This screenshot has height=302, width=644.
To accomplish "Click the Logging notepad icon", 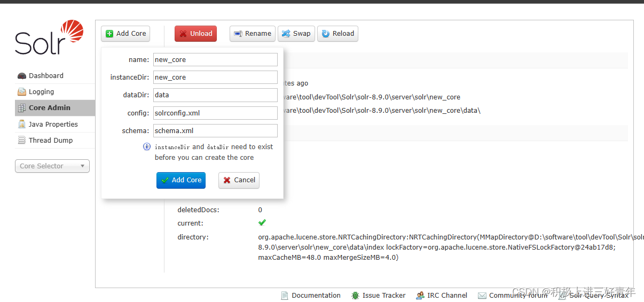I will point(22,92).
